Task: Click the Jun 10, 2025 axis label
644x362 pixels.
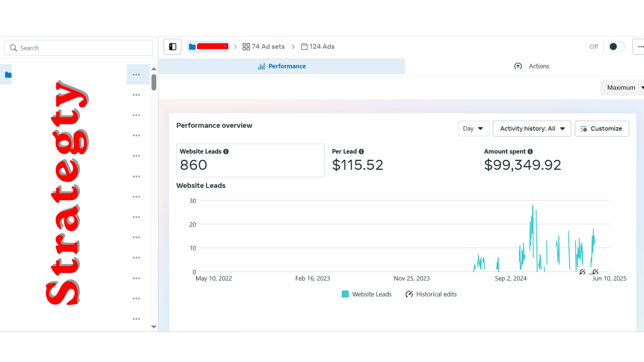Action: point(609,278)
